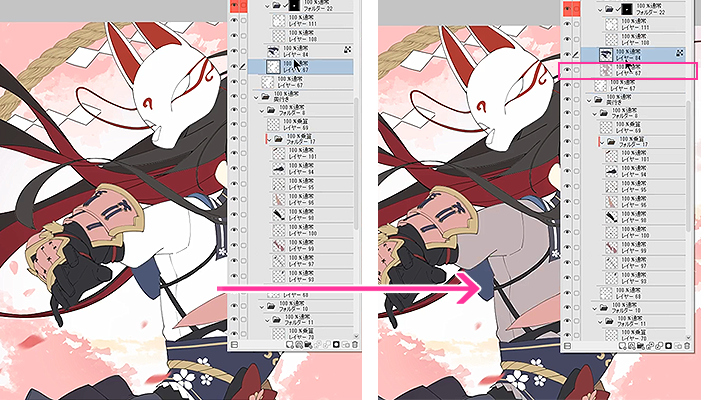Viewport: 701px width, 400px height.
Task: Toggle visibility of レイヤー 84 in left panel
Action: point(234,51)
